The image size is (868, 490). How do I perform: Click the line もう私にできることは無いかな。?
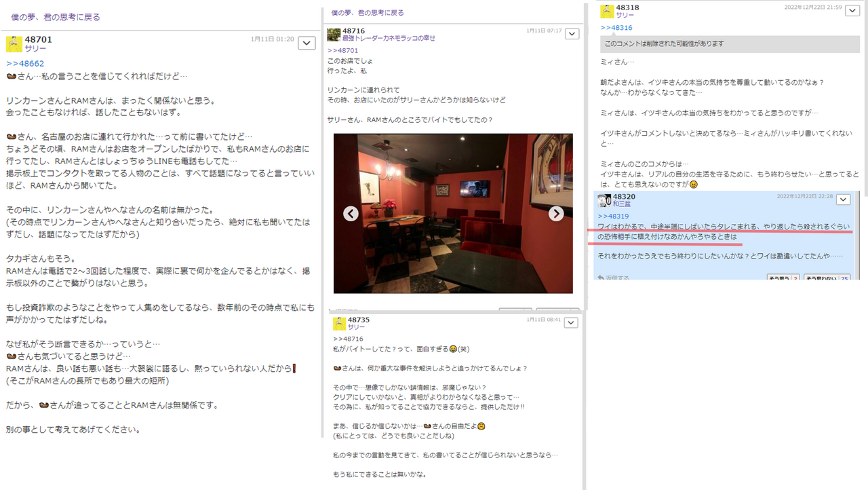click(x=380, y=474)
